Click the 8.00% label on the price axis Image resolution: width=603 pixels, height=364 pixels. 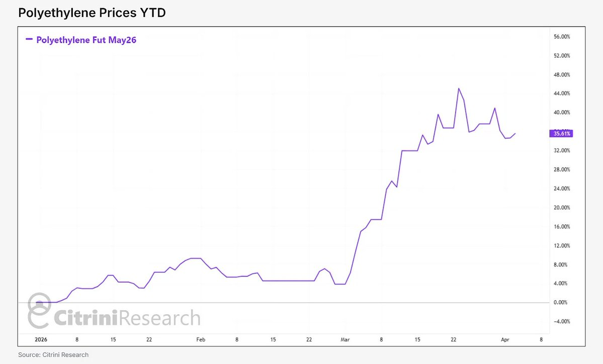[x=562, y=264]
